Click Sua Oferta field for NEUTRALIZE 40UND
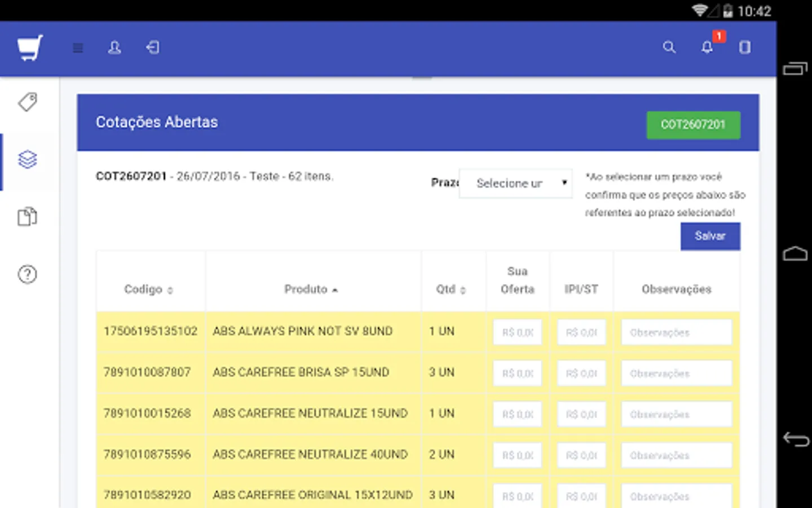Image resolution: width=812 pixels, height=508 pixels. coord(517,455)
